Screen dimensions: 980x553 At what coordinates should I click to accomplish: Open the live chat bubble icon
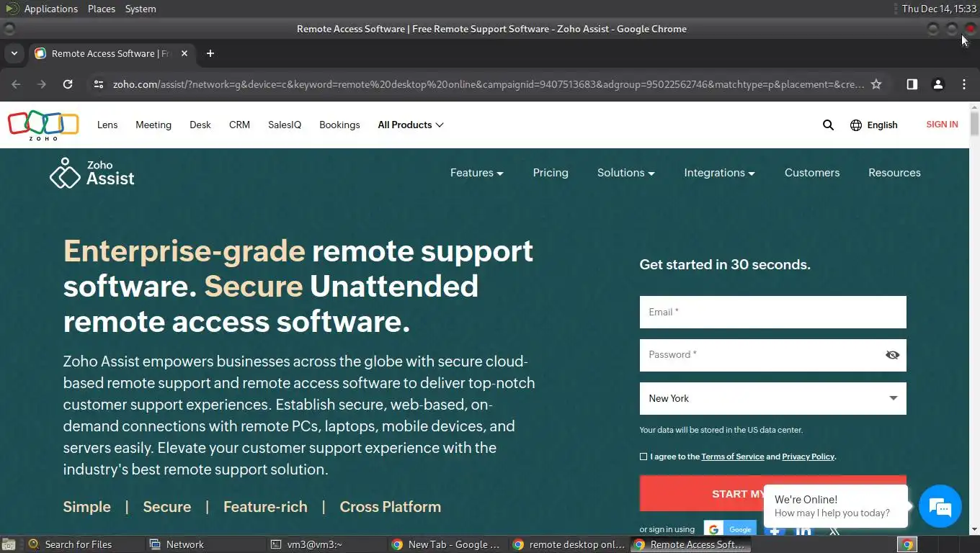[940, 507]
